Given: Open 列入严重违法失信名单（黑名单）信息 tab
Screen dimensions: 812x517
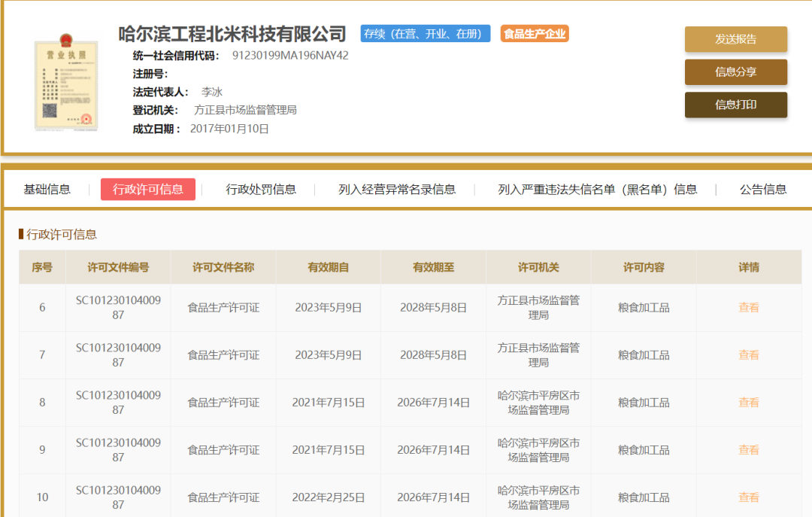Looking at the screenshot, I should [597, 190].
